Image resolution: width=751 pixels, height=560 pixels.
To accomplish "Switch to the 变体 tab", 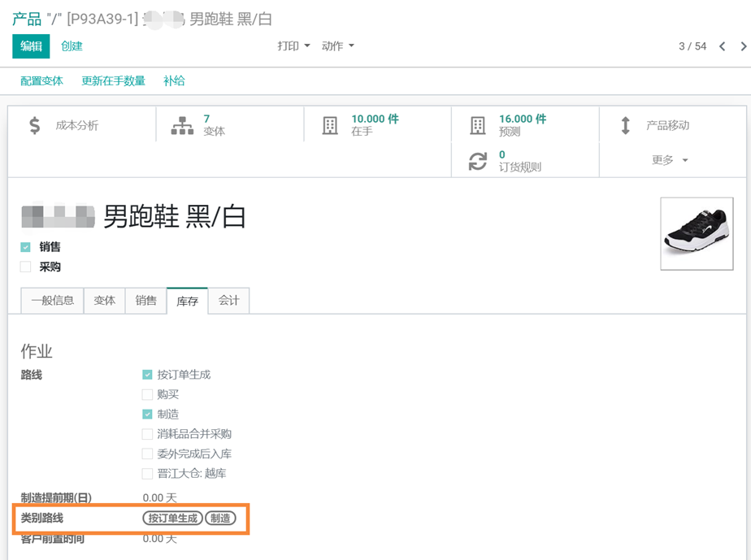I will click(104, 301).
